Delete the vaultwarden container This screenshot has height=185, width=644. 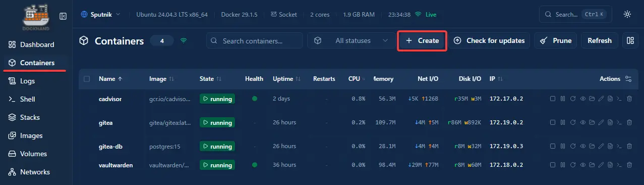[x=629, y=165]
